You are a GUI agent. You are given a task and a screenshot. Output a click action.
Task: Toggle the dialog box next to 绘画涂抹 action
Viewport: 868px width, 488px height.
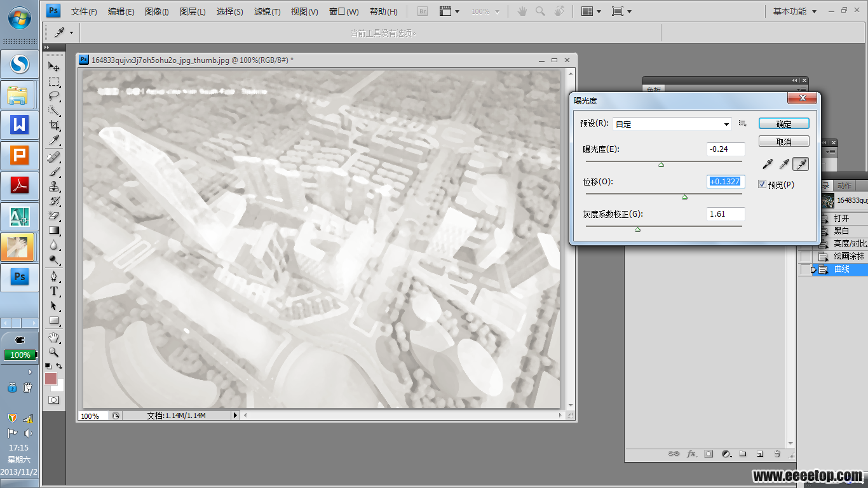(x=806, y=256)
